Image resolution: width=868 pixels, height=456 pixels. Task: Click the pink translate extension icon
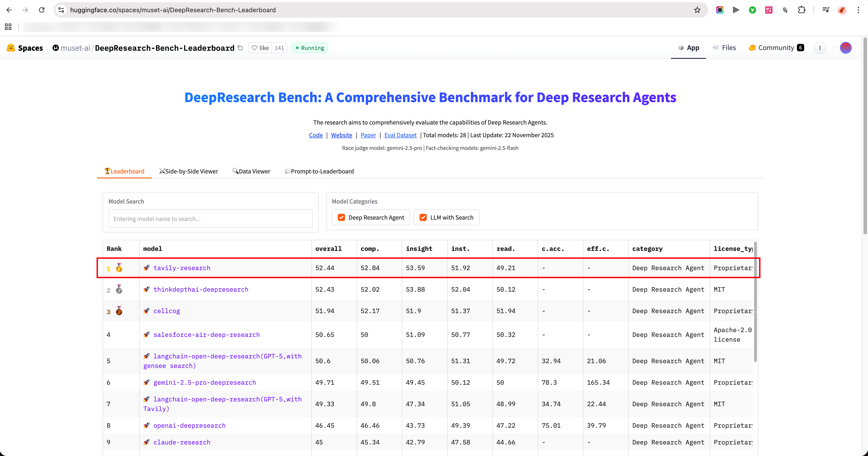pyautogui.click(x=769, y=10)
